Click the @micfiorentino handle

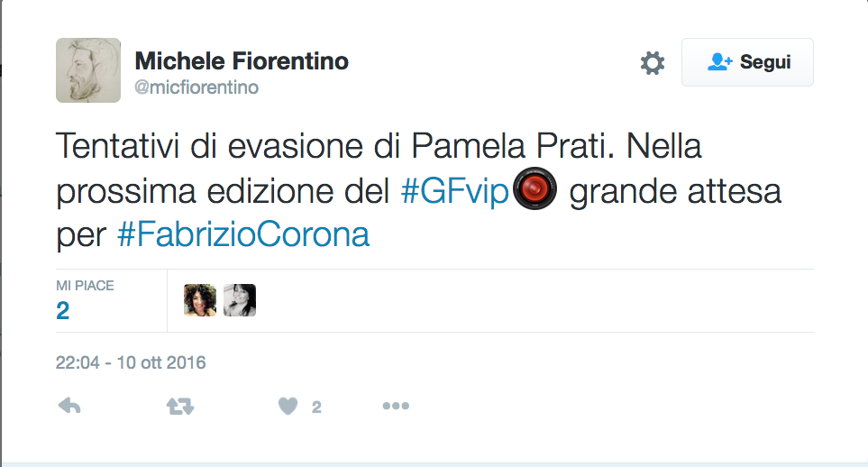tap(196, 87)
